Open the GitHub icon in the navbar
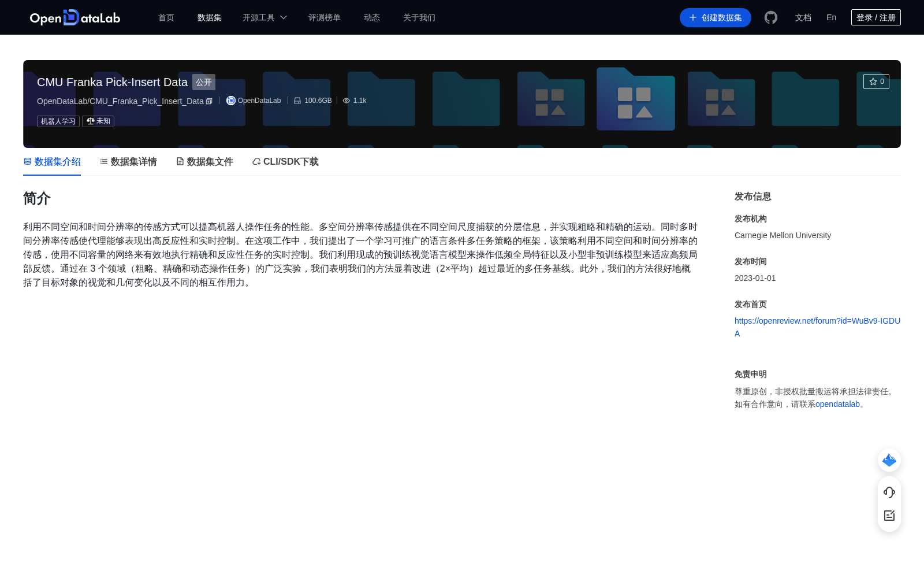 (771, 17)
